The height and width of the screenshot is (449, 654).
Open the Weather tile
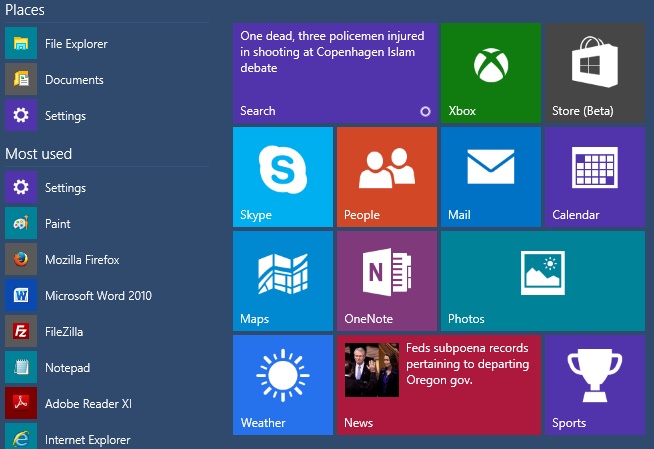tap(283, 385)
